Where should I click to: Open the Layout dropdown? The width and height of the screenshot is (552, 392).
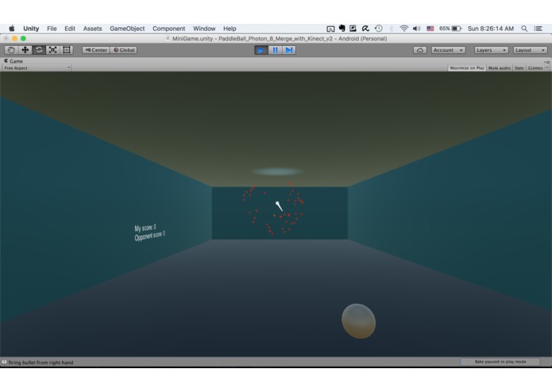tap(530, 50)
